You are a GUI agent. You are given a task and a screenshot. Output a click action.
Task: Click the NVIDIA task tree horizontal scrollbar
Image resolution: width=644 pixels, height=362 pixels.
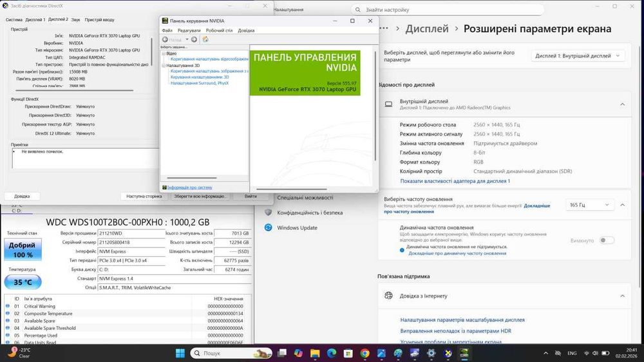(x=192, y=178)
